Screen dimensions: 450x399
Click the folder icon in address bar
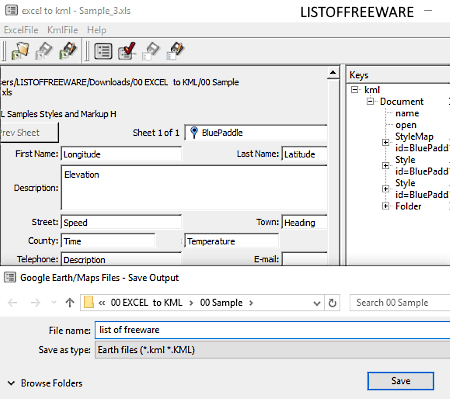[x=89, y=302]
